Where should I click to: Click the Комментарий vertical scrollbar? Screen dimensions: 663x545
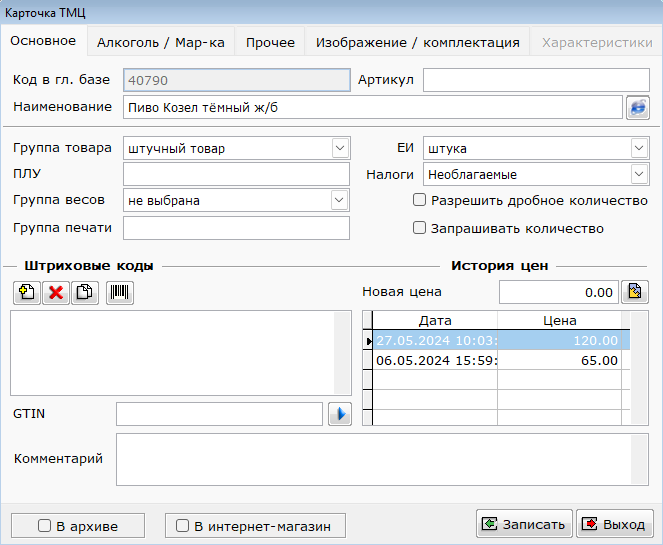point(639,459)
